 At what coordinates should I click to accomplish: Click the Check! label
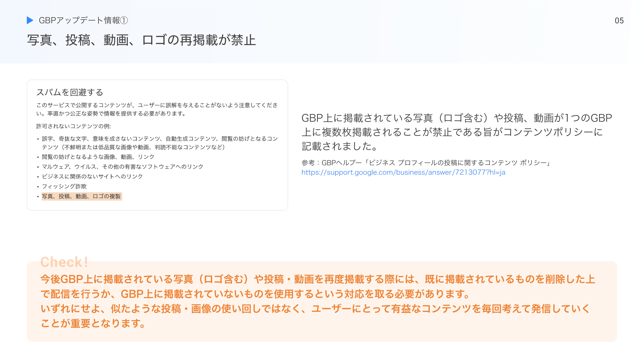click(64, 262)
